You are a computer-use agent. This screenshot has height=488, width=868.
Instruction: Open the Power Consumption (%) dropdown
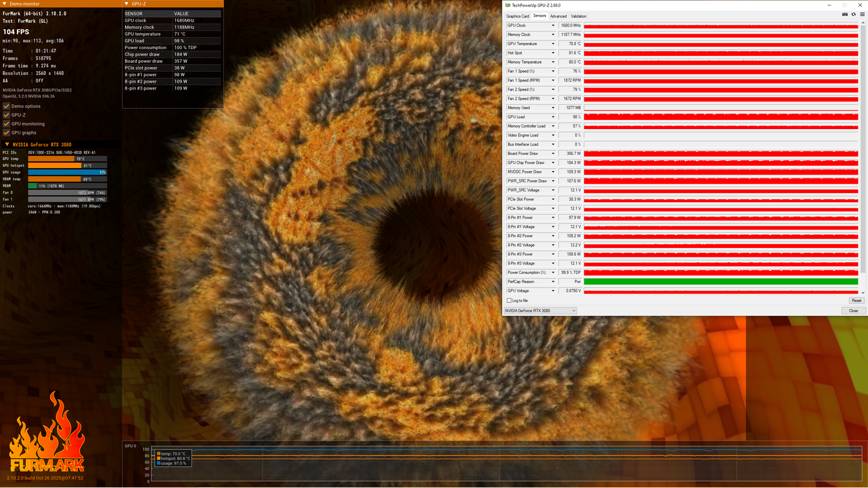[x=553, y=273]
